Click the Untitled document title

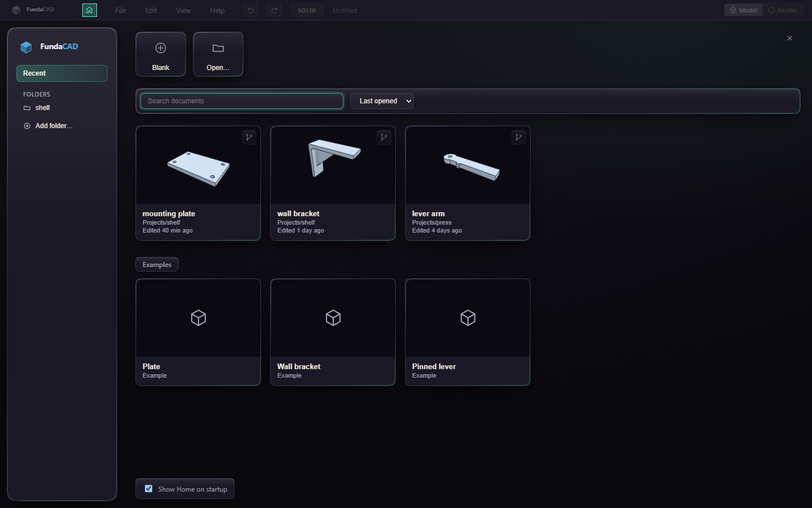coord(345,11)
